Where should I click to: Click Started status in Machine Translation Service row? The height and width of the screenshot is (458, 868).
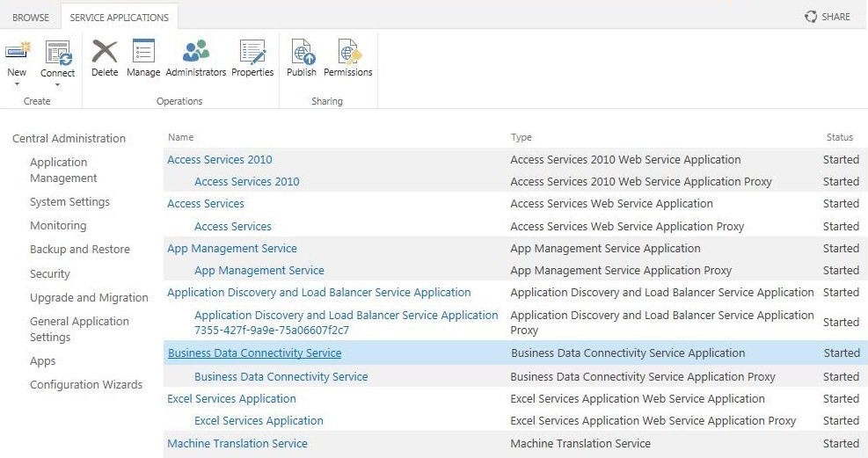pyautogui.click(x=841, y=444)
